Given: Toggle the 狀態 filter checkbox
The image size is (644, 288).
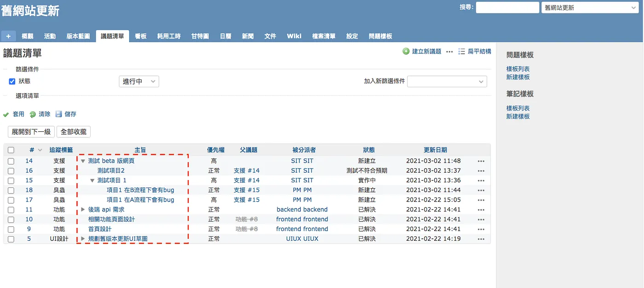Looking at the screenshot, I should (x=12, y=81).
